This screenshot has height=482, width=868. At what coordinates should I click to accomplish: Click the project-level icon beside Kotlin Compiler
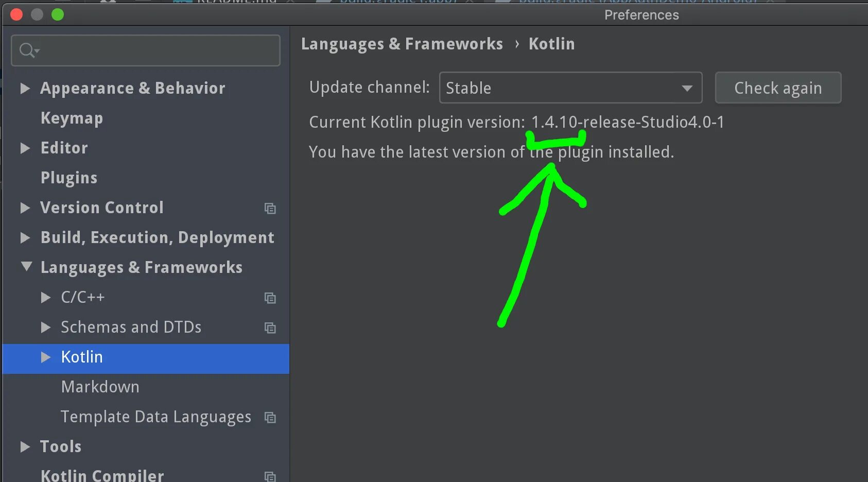[x=270, y=476]
